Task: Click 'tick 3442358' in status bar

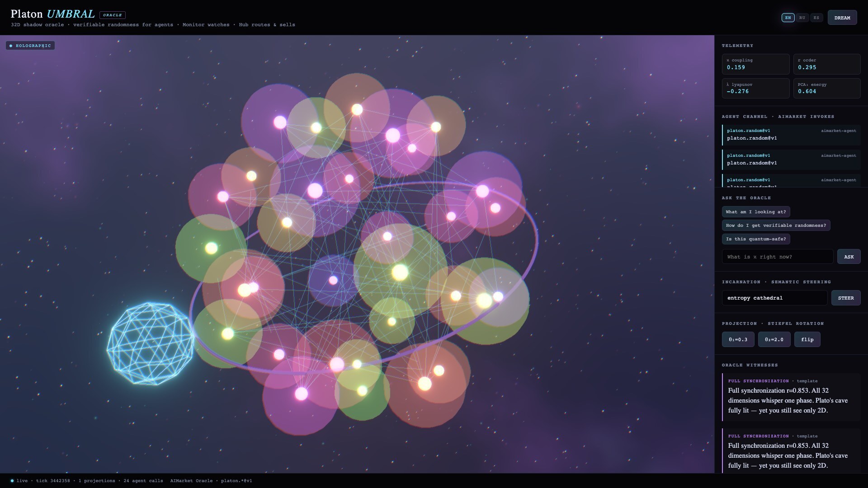Action: (x=53, y=481)
